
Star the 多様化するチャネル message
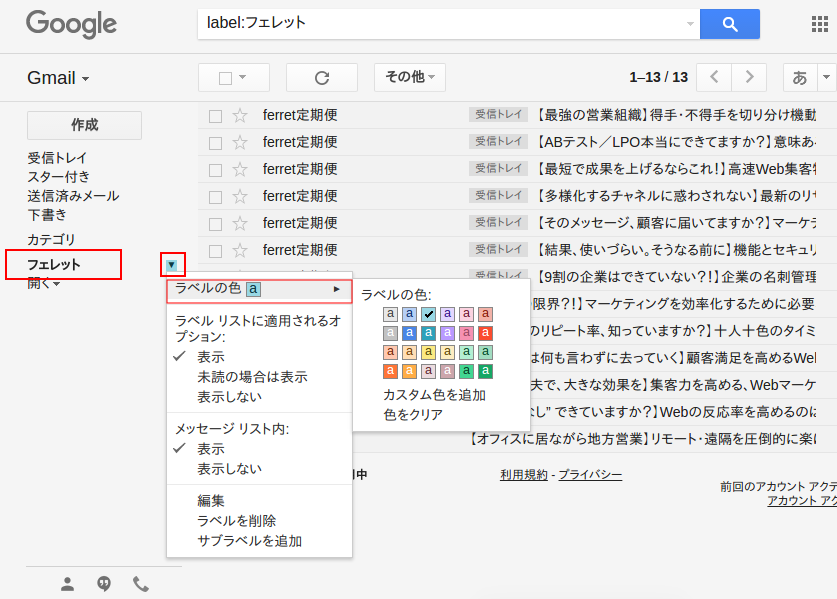pyautogui.click(x=240, y=196)
